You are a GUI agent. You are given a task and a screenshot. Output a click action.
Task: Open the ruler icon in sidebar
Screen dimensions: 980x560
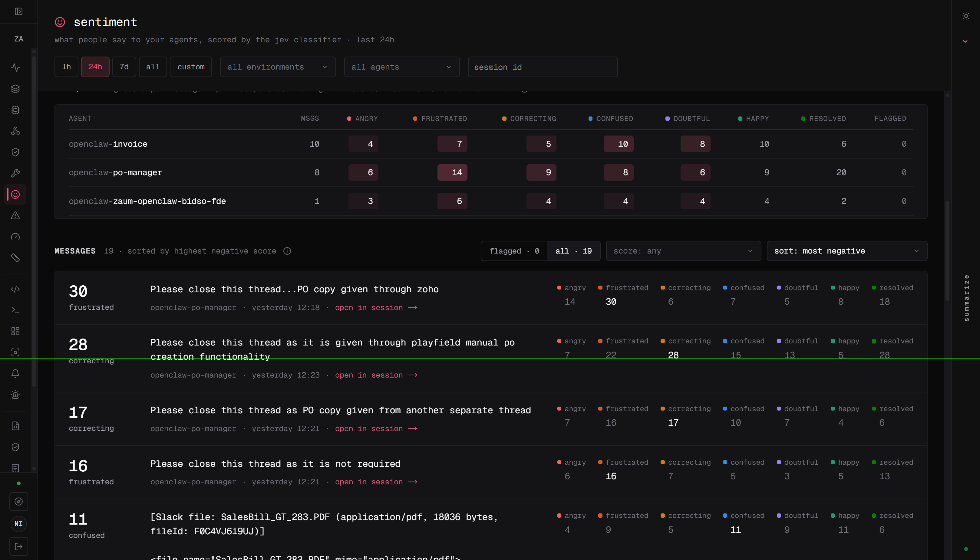15,258
